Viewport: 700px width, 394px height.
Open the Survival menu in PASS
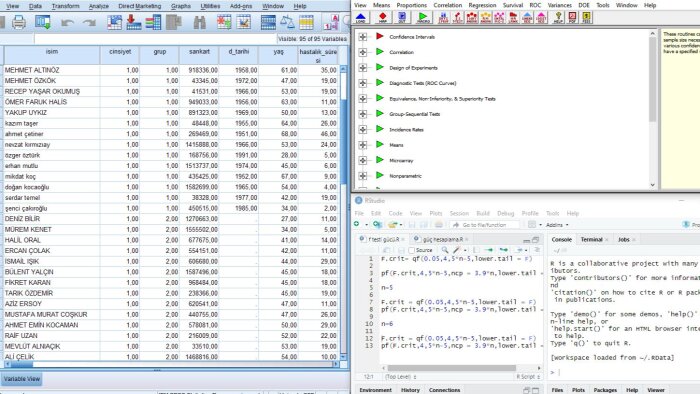[x=512, y=5]
